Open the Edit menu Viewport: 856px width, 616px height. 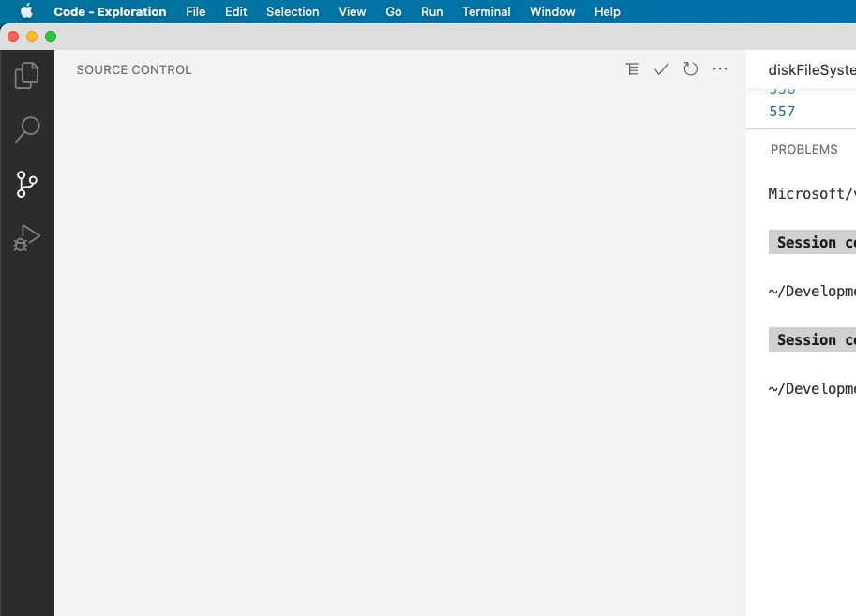[x=236, y=11]
